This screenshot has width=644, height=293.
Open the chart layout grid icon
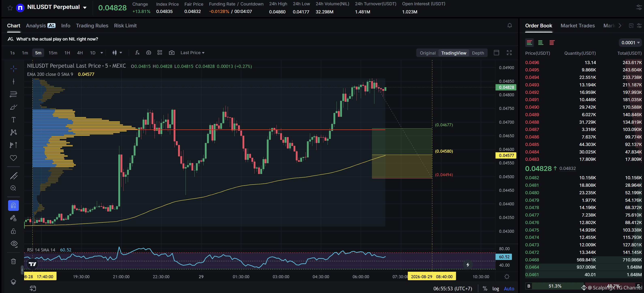[x=160, y=53]
